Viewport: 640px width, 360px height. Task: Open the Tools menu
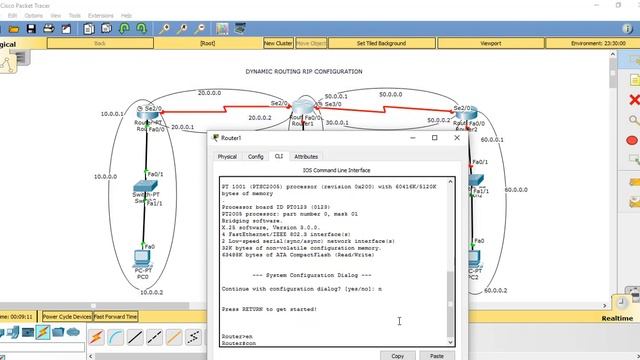(74, 16)
